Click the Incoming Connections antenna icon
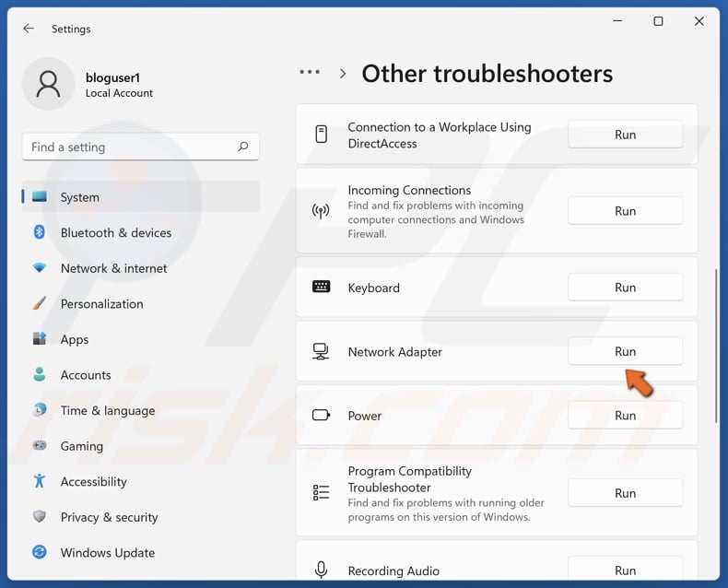 [x=321, y=211]
